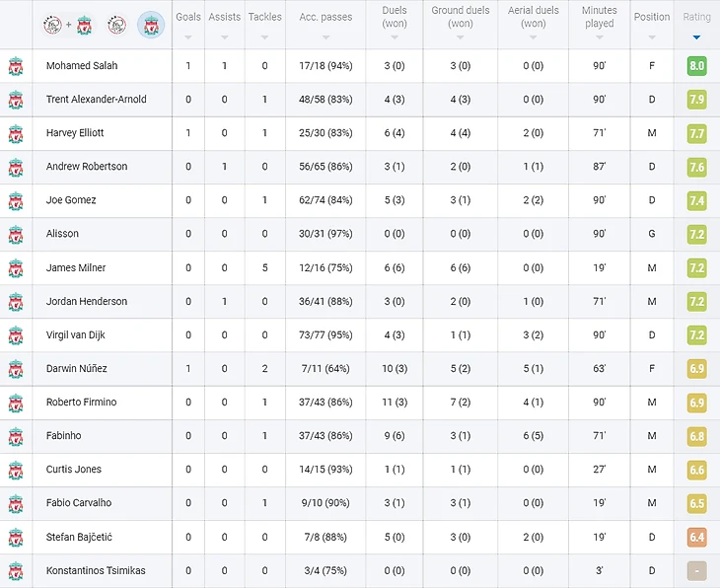Screen dimensions: 720x588
Task: Click Andrew Robertson's 7.6 rating badge
Action: pos(696,167)
